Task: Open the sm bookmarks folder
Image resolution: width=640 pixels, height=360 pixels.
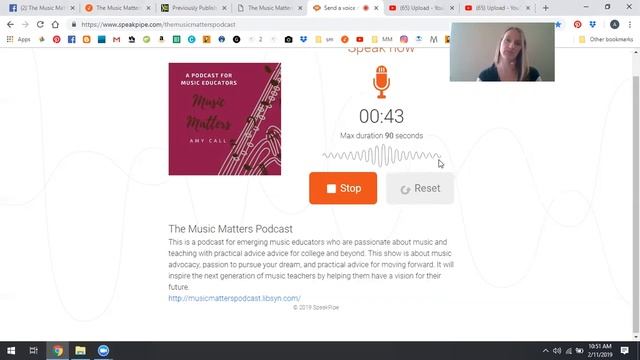Action: 324,39
